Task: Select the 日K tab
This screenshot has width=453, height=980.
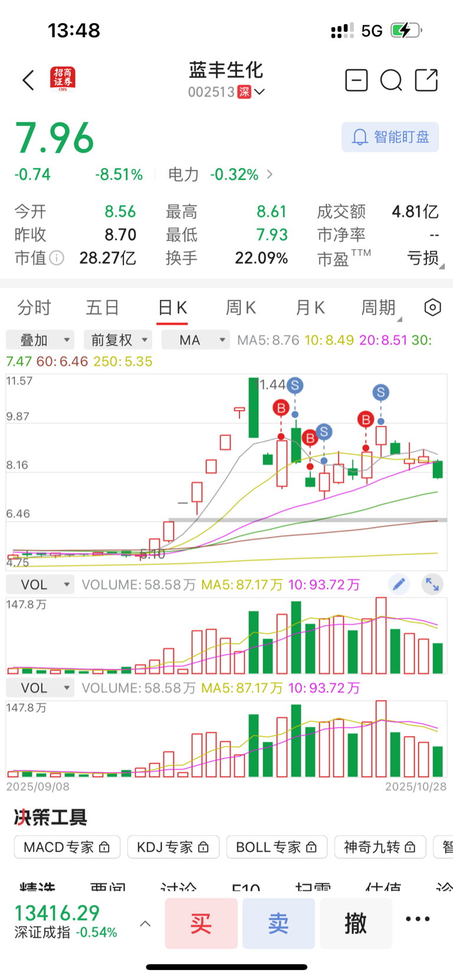Action: click(172, 308)
